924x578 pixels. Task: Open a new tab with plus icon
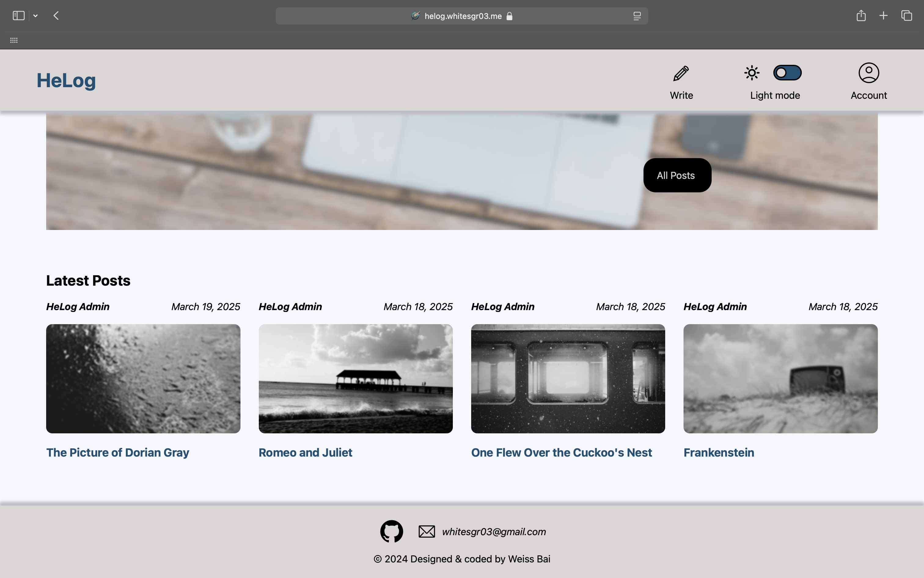(883, 16)
